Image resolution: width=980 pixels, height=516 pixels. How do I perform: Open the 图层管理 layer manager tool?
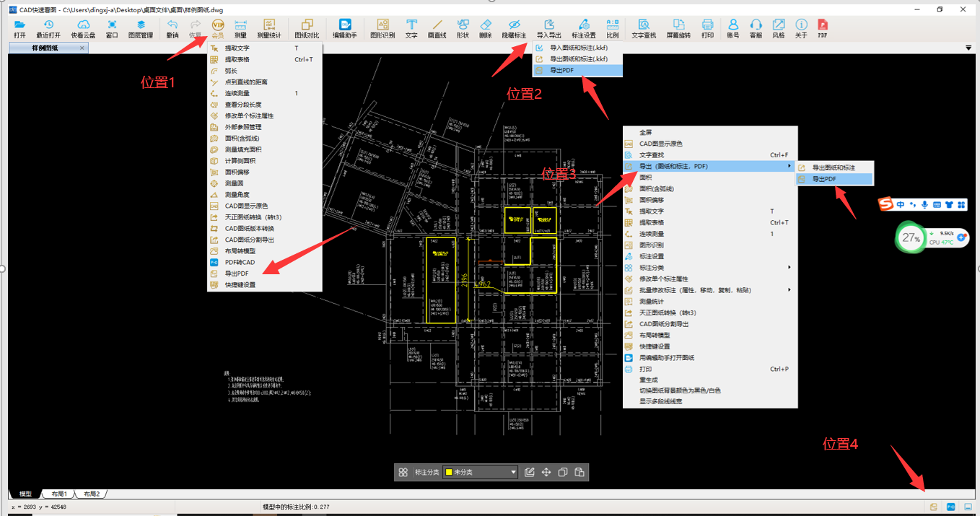(140, 29)
